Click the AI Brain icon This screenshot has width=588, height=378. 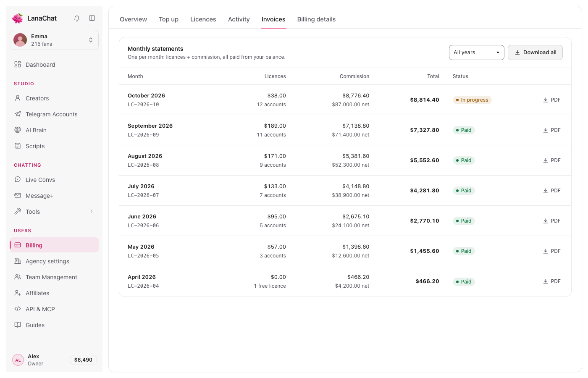[18, 130]
